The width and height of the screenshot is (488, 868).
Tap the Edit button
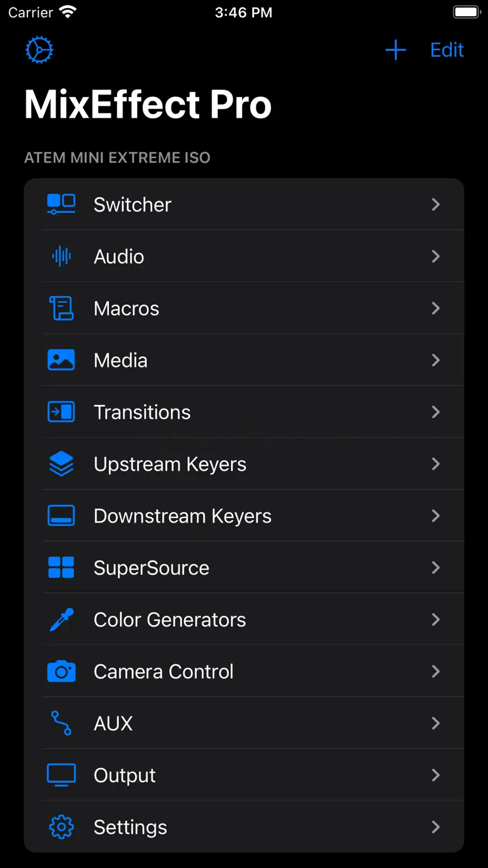tap(447, 50)
